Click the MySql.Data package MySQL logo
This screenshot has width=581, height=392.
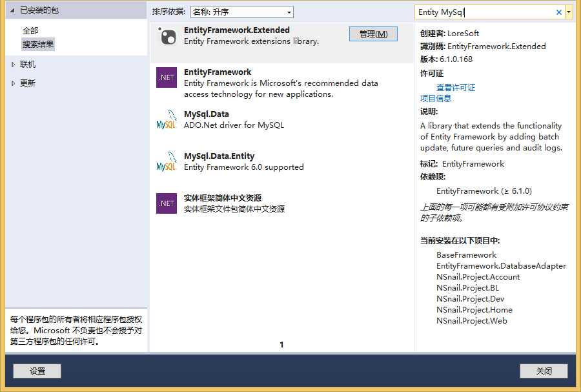click(x=167, y=119)
